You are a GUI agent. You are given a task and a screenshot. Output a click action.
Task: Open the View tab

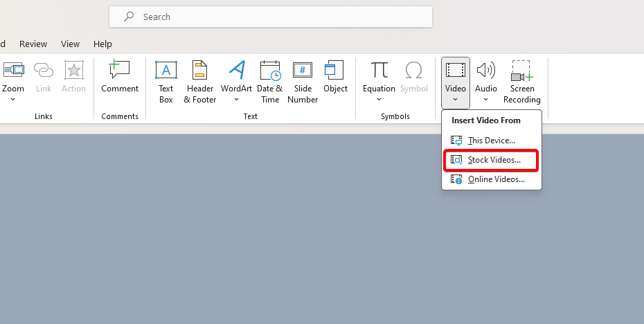click(70, 44)
